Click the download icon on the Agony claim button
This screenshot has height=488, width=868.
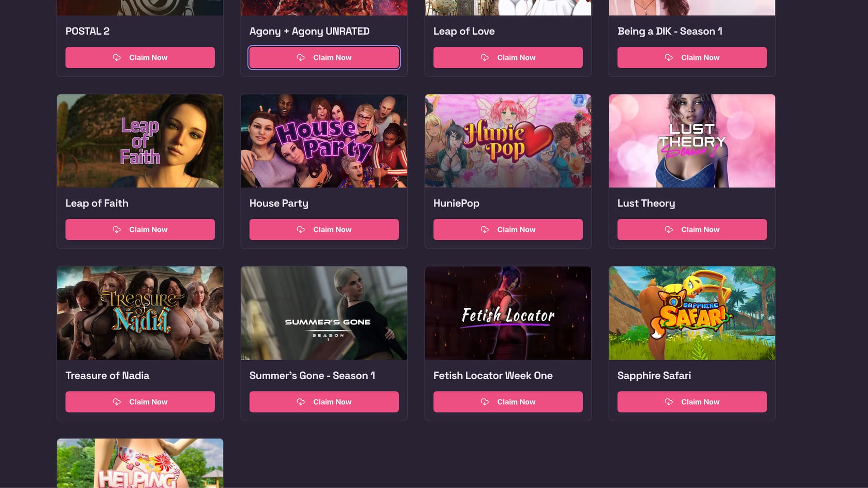tap(301, 57)
